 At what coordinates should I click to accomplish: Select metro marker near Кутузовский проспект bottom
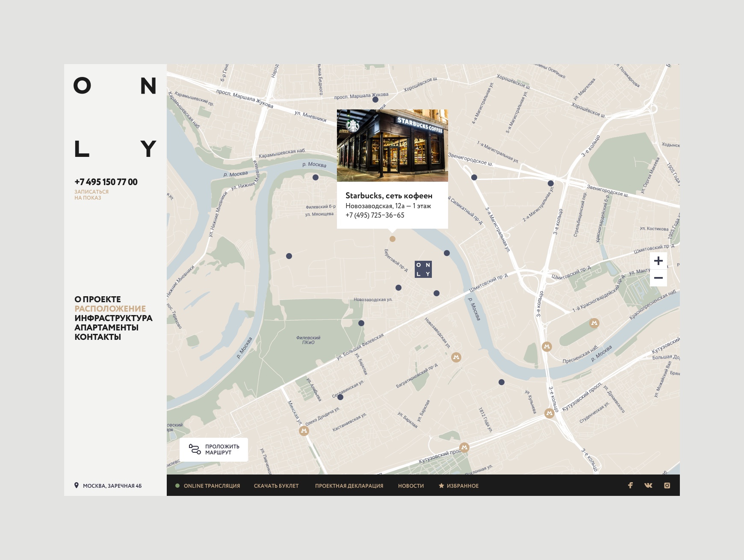(464, 448)
